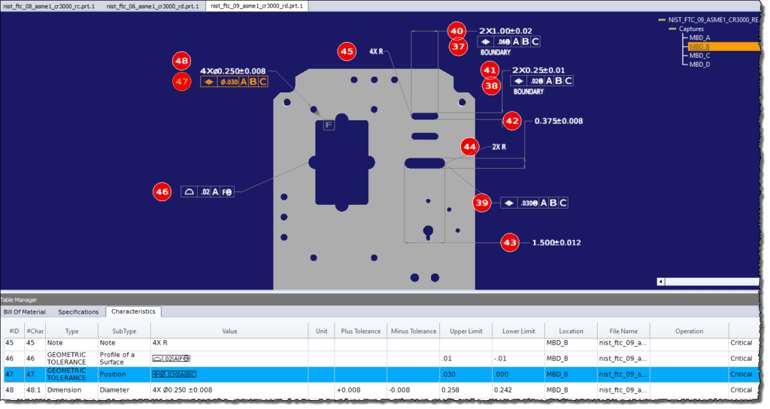
Task: Click balloon 42 beside 0.375±0.008
Action: tap(512, 121)
